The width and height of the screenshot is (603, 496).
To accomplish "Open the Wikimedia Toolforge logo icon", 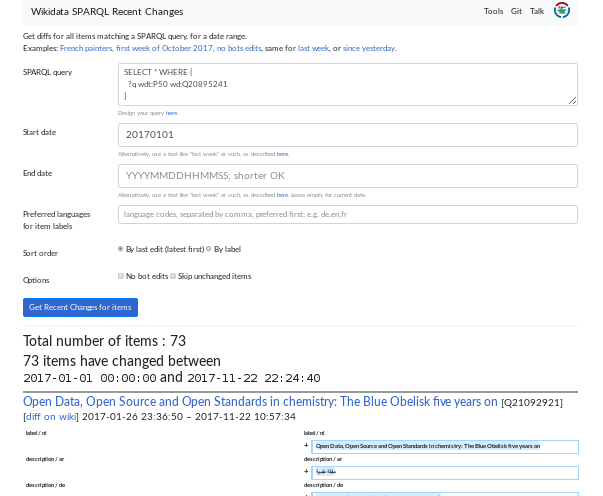I will pos(561,10).
